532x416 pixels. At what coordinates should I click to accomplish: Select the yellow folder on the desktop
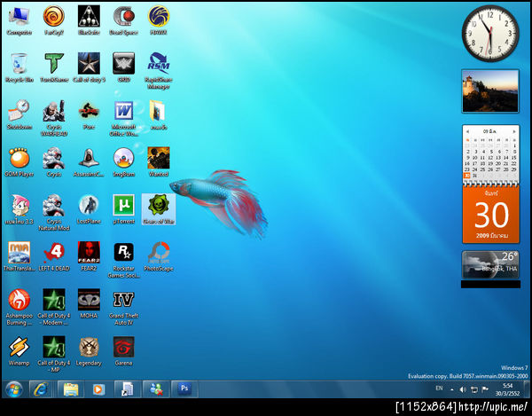click(x=159, y=114)
